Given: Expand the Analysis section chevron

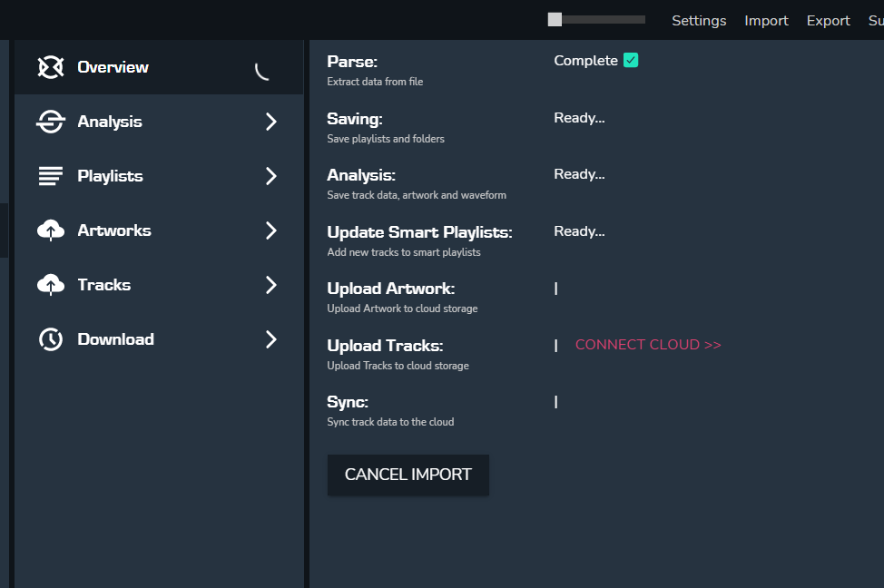Looking at the screenshot, I should tap(270, 122).
